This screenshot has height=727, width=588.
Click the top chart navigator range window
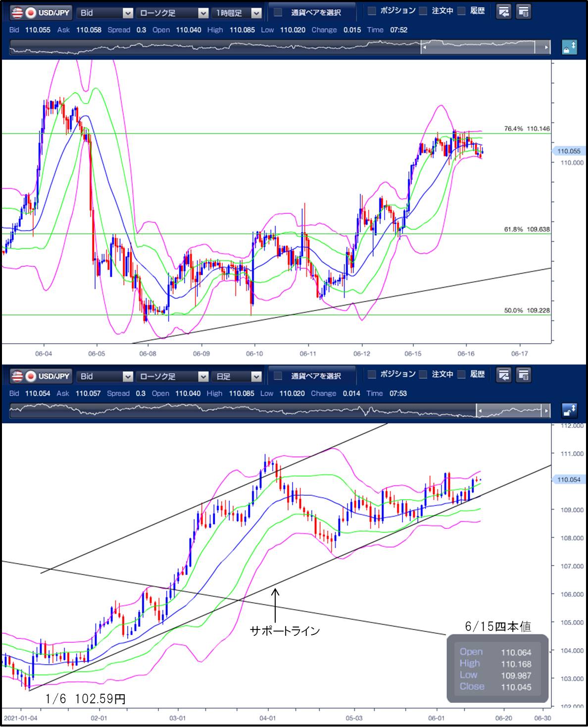click(478, 47)
